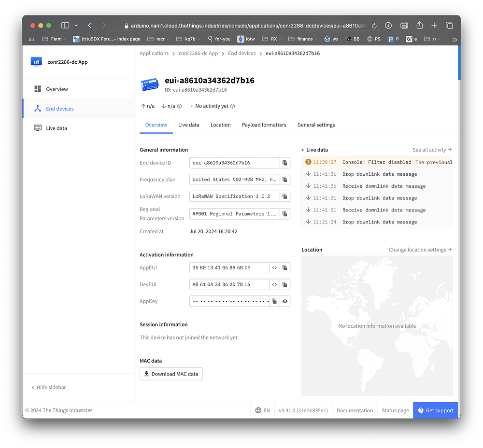This screenshot has height=448, width=483.
Task: Open Change location settings link
Action: [x=420, y=250]
